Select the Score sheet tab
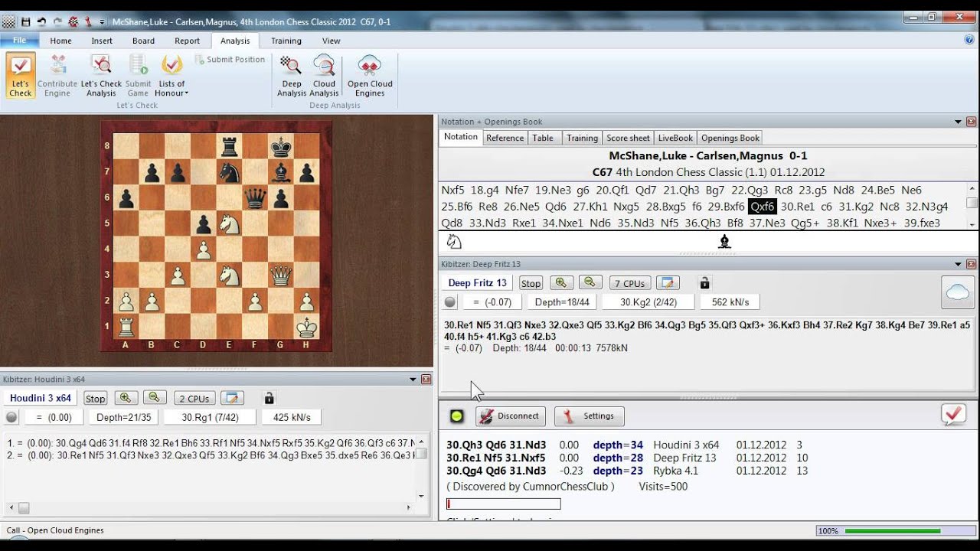Screen dimensions: 980x551 click(628, 138)
